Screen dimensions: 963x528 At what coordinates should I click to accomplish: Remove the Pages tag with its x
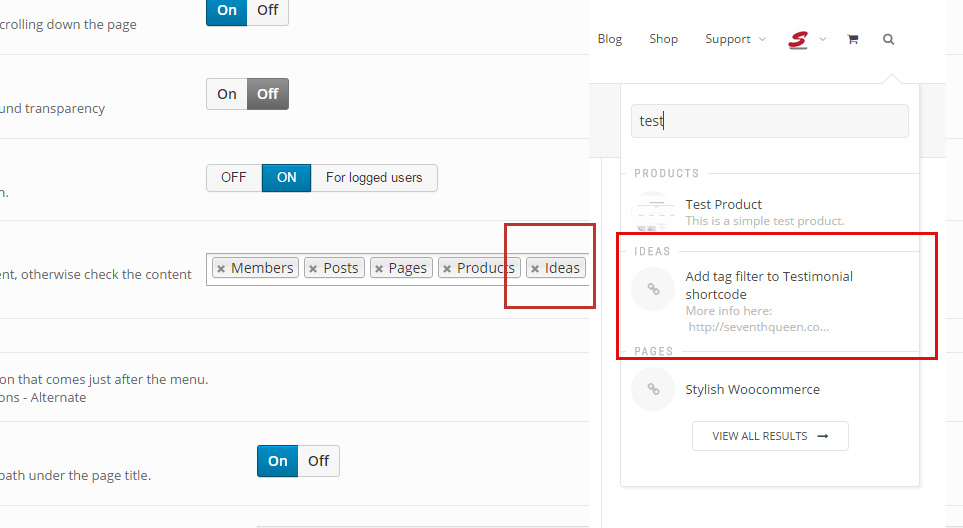[x=379, y=268]
